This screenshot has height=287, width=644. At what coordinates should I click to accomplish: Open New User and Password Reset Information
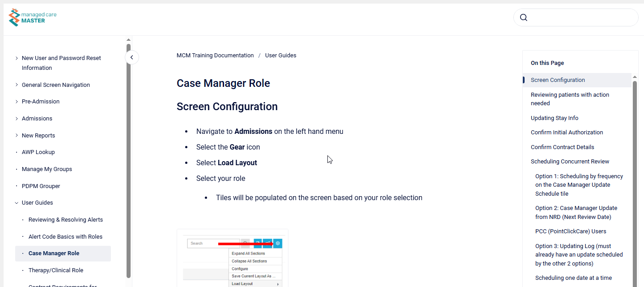point(61,63)
